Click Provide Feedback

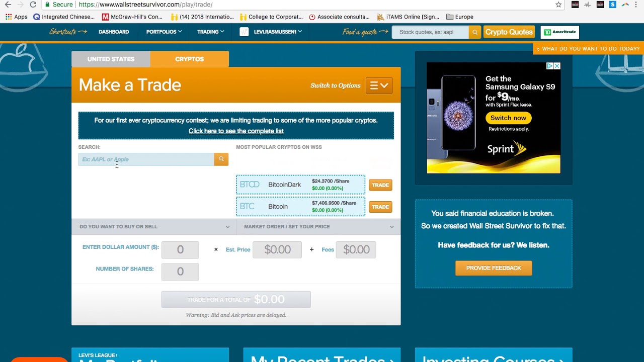494,268
